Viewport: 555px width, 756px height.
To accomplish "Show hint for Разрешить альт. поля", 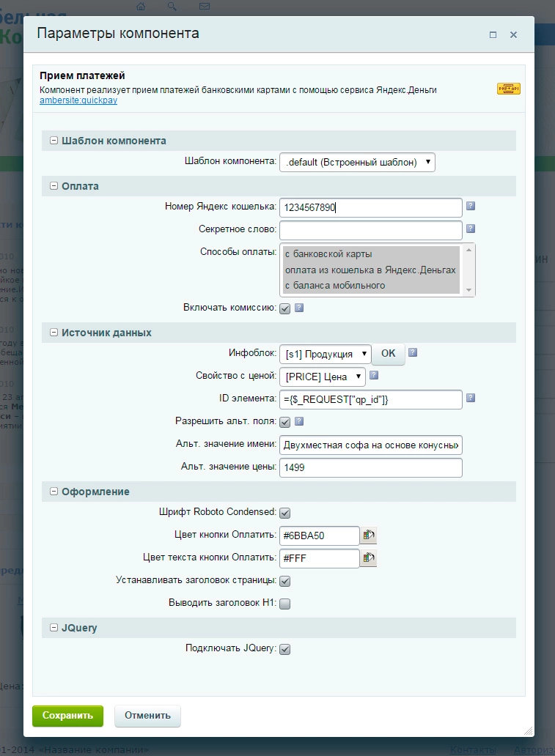I will 299,421.
